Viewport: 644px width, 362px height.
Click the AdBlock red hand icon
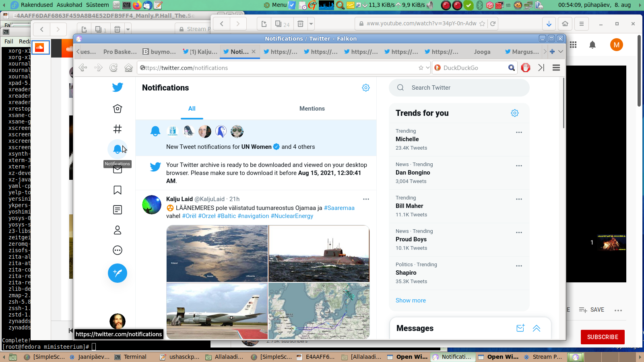[x=526, y=68]
